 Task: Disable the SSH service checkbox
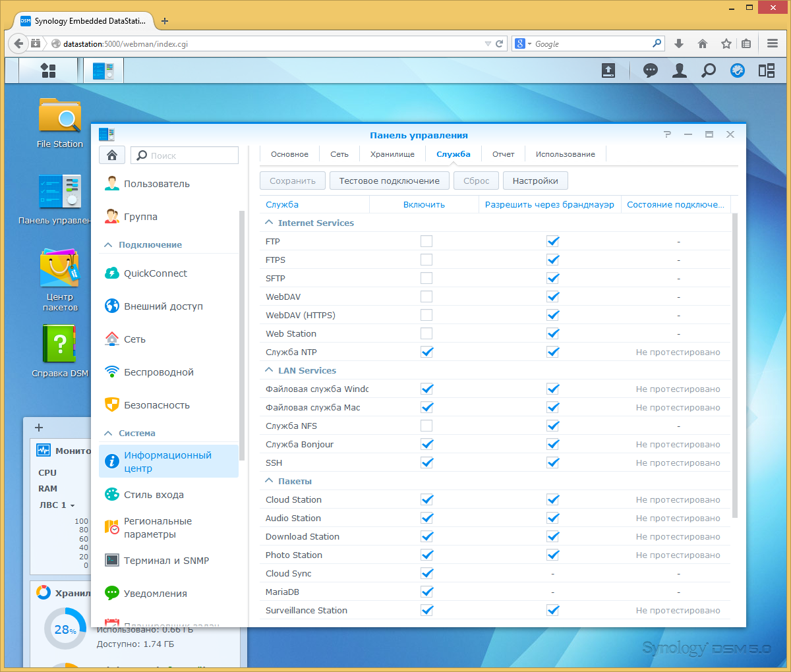(426, 462)
